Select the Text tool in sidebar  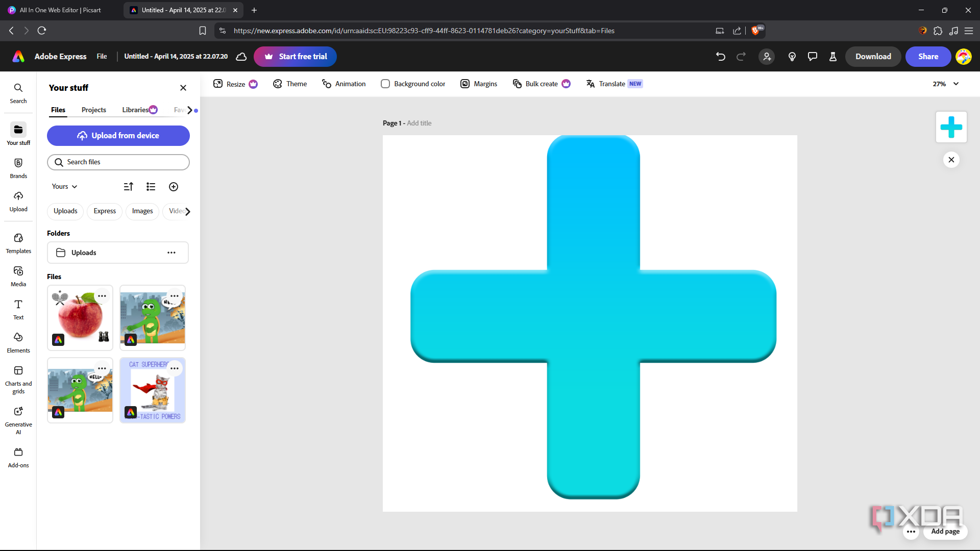pos(18,310)
